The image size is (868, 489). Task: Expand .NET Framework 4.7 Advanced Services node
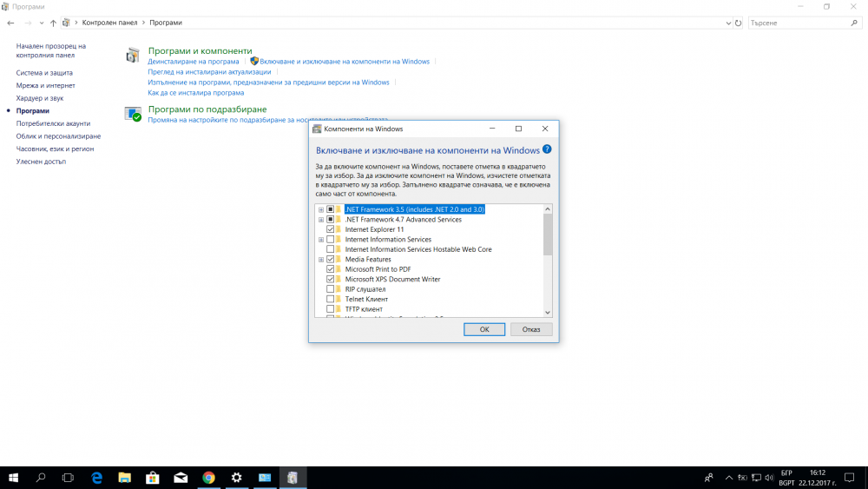pyautogui.click(x=321, y=219)
